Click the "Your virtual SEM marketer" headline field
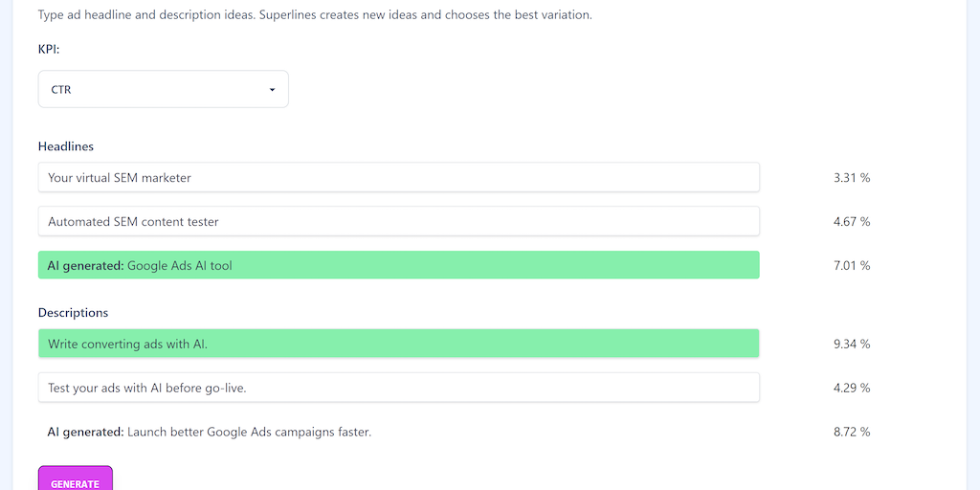The width and height of the screenshot is (980, 490). pyautogui.click(x=398, y=177)
